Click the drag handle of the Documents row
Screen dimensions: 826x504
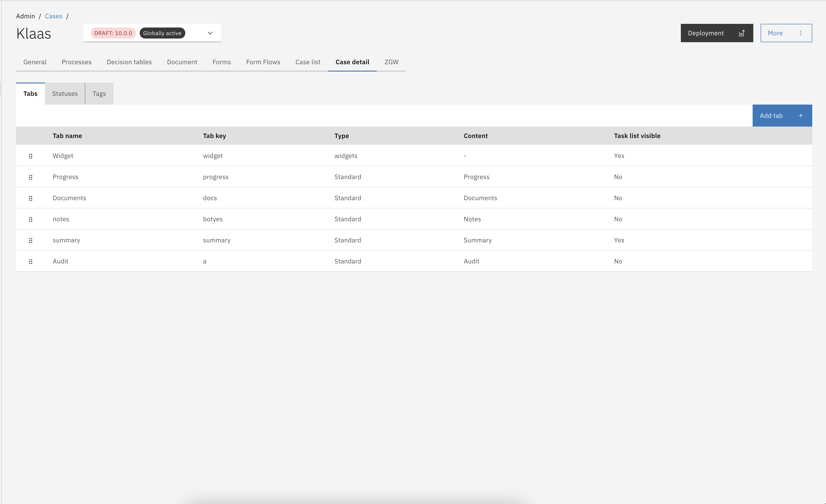coord(30,198)
